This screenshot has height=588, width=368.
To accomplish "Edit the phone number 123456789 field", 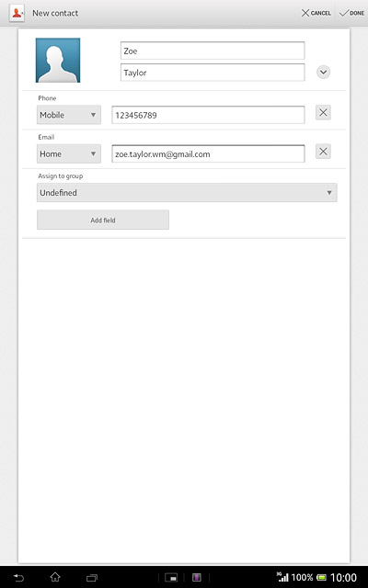I will point(208,115).
